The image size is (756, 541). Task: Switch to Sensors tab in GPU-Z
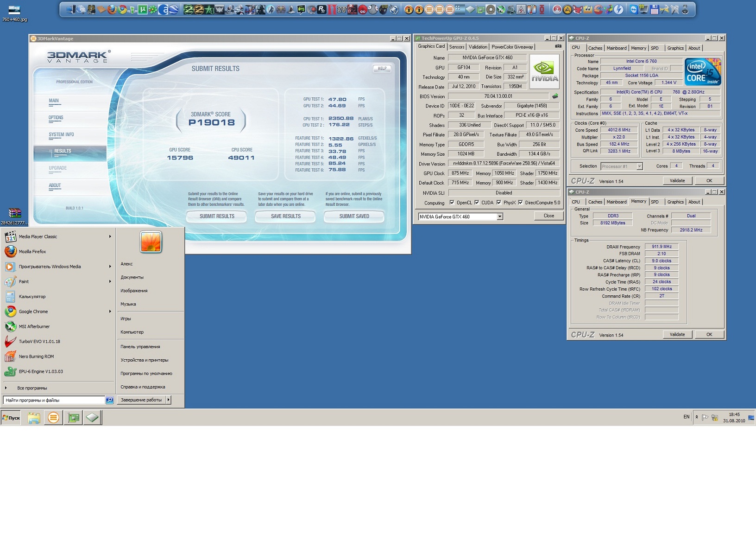click(x=457, y=47)
